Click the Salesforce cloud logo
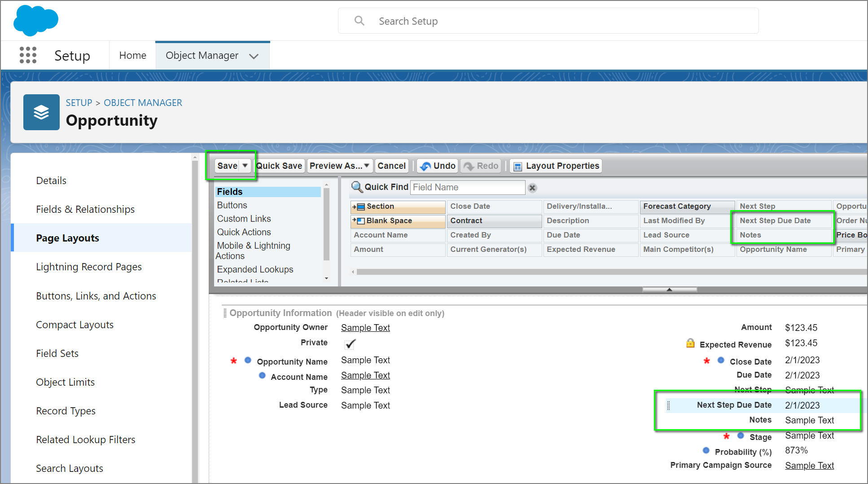The height and width of the screenshot is (484, 868). point(36,21)
